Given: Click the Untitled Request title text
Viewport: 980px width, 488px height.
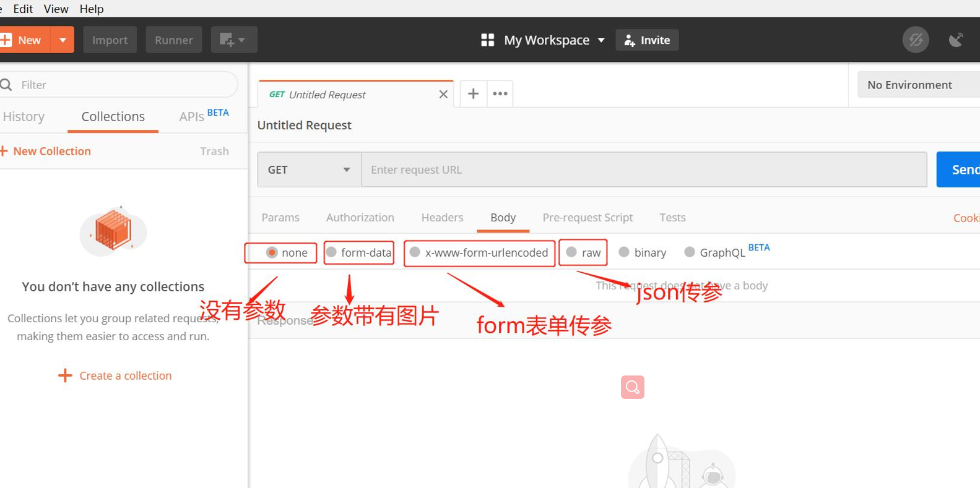Looking at the screenshot, I should coord(304,125).
